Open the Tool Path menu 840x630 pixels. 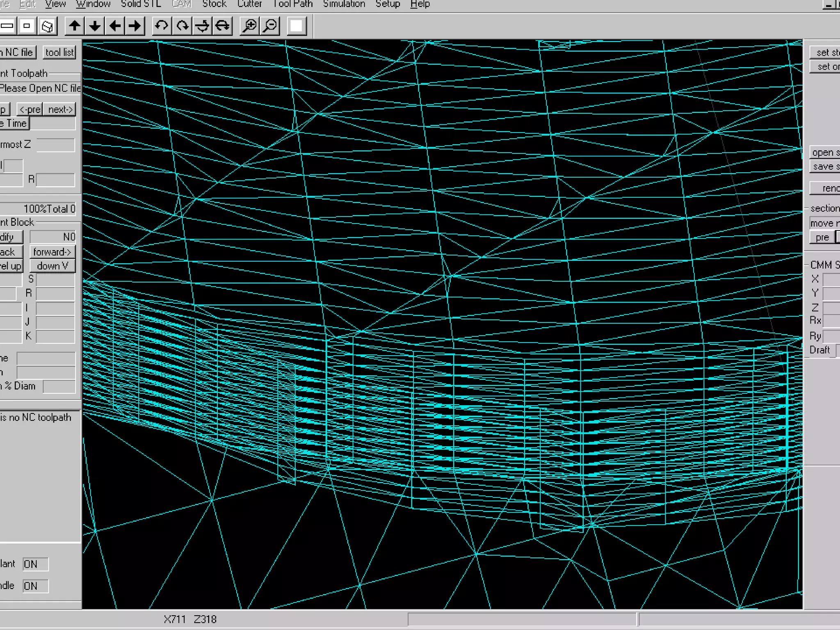293,4
